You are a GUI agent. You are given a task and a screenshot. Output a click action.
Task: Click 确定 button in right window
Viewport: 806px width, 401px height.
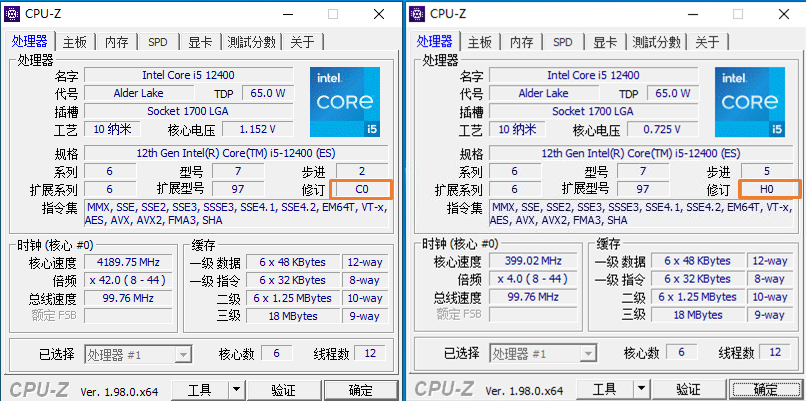click(765, 389)
